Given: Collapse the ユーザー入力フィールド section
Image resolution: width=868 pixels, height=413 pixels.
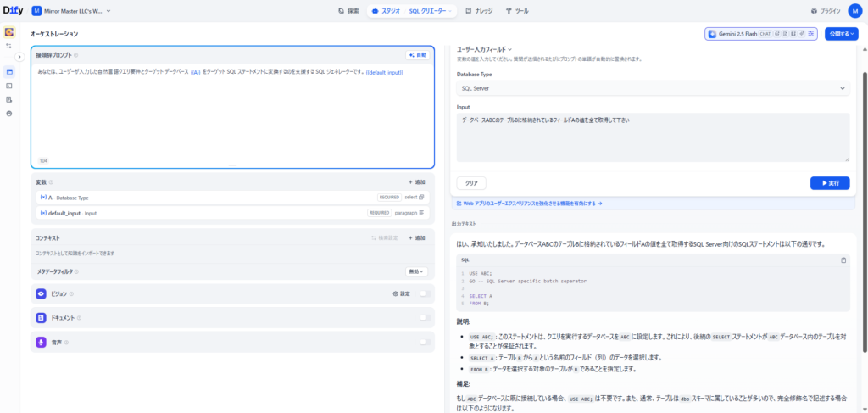Looking at the screenshot, I should pos(484,49).
